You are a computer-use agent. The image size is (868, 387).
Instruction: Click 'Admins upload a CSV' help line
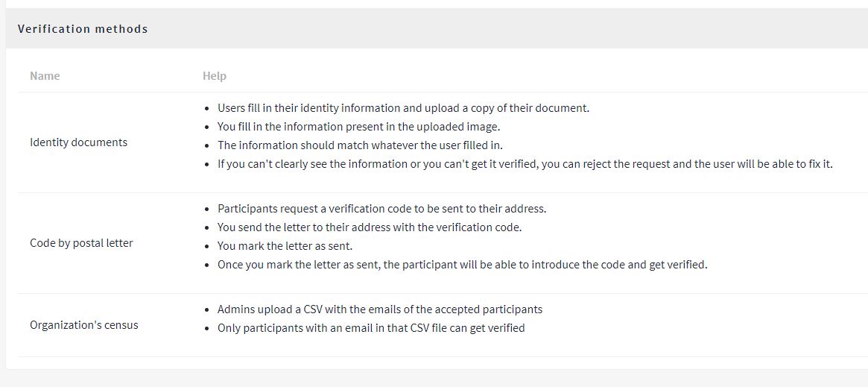tap(380, 309)
